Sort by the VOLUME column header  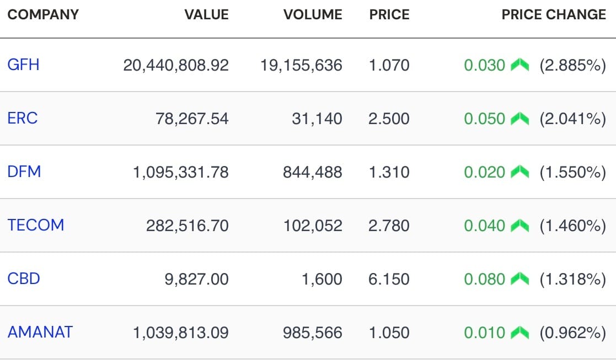coord(313,14)
